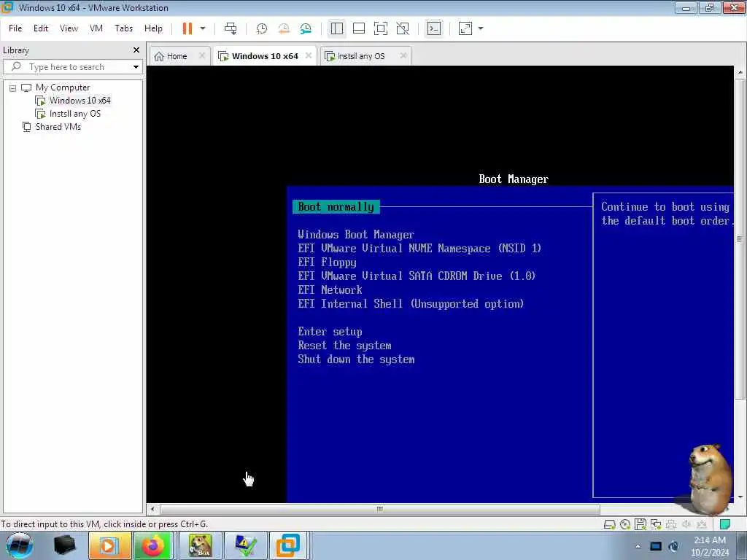
Task: Open the File menu
Action: (x=15, y=28)
